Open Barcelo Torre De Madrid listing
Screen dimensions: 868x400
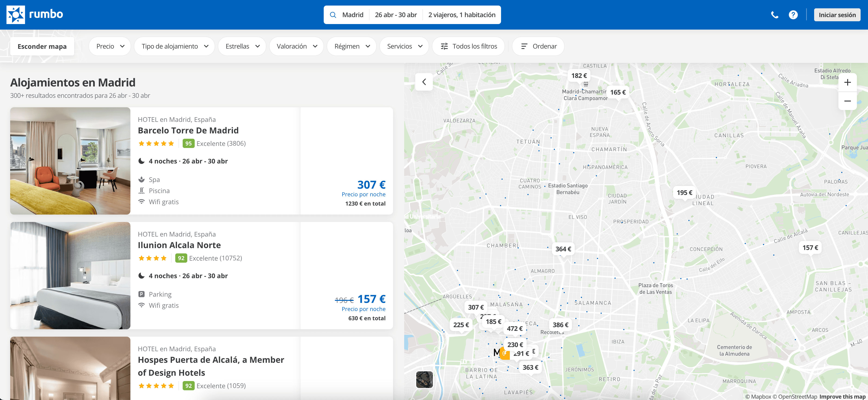(x=188, y=130)
